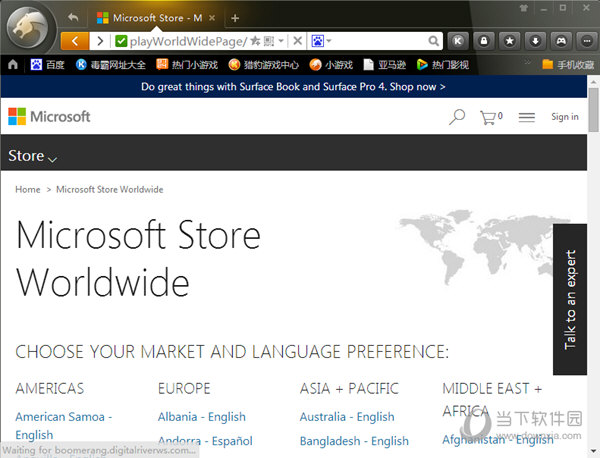Image resolution: width=600 pixels, height=458 pixels.
Task: Open the Australia - English link
Action: click(x=347, y=417)
